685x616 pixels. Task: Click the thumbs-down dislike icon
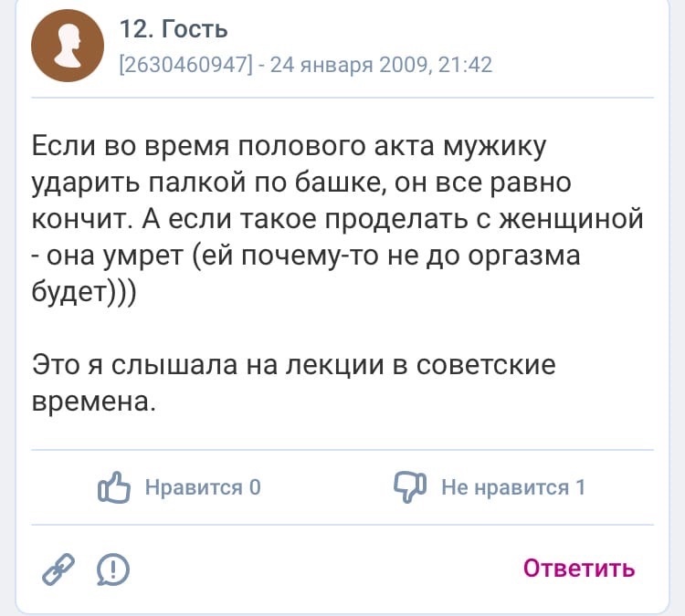pyautogui.click(x=410, y=487)
